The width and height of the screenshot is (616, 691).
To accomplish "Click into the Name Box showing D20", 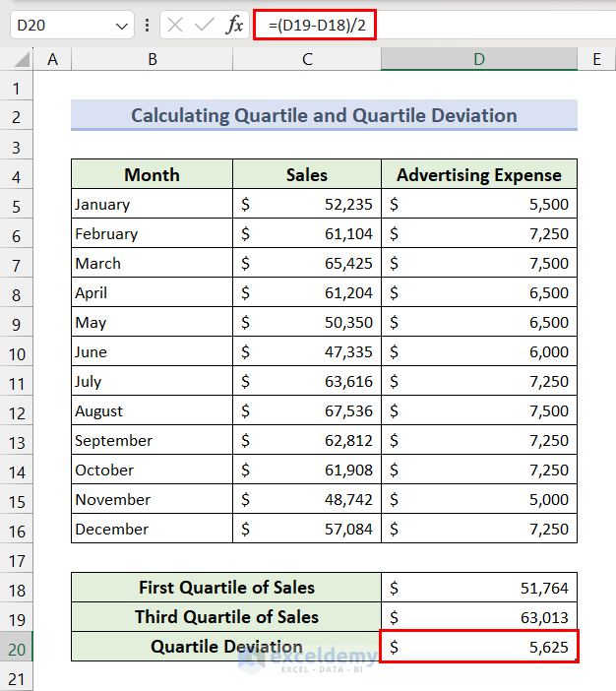I will pyautogui.click(x=59, y=26).
